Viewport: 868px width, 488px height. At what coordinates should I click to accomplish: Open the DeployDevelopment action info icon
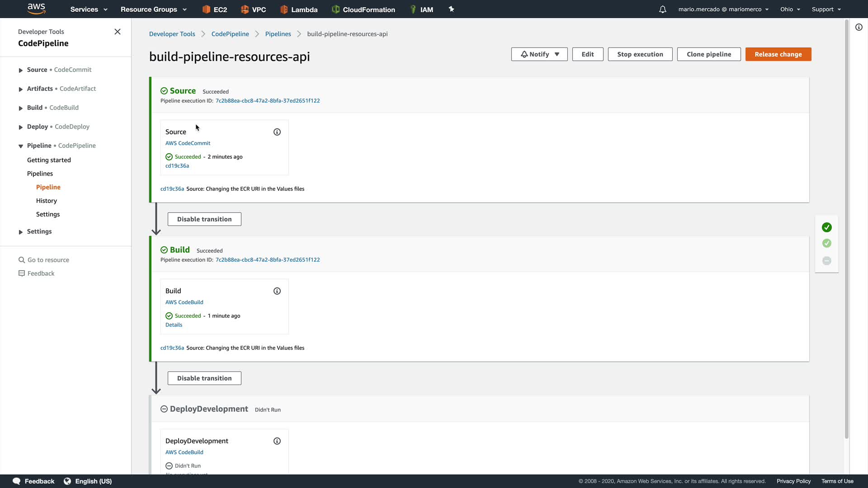277,441
